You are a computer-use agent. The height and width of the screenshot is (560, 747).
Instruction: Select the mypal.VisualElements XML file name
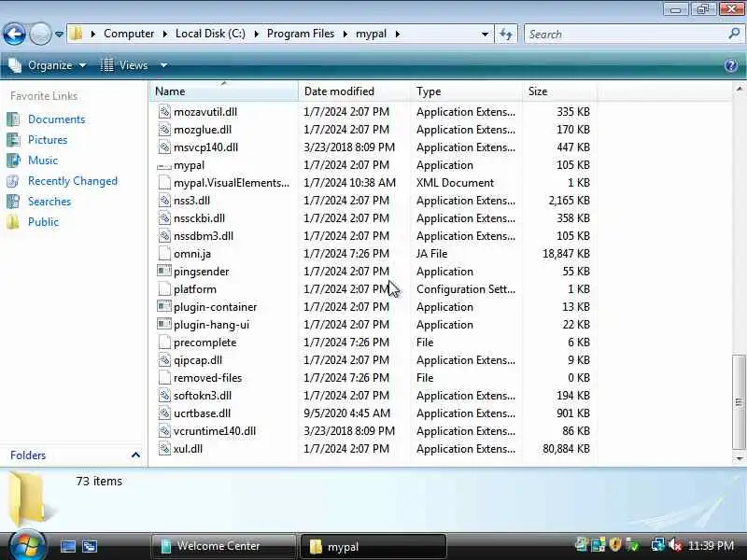(x=232, y=183)
